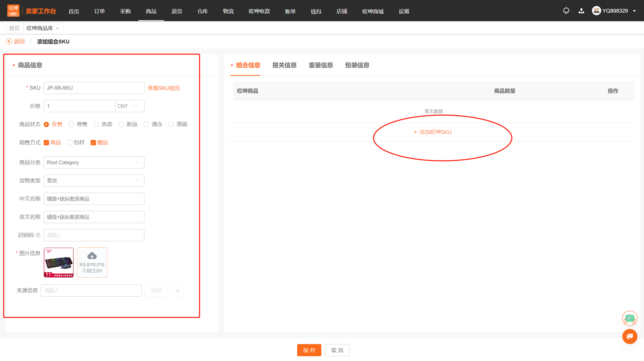Switch to the 报关信息 tab

coord(284,65)
